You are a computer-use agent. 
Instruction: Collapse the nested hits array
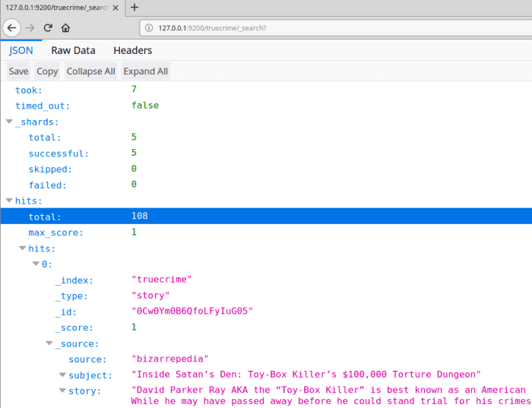22,248
